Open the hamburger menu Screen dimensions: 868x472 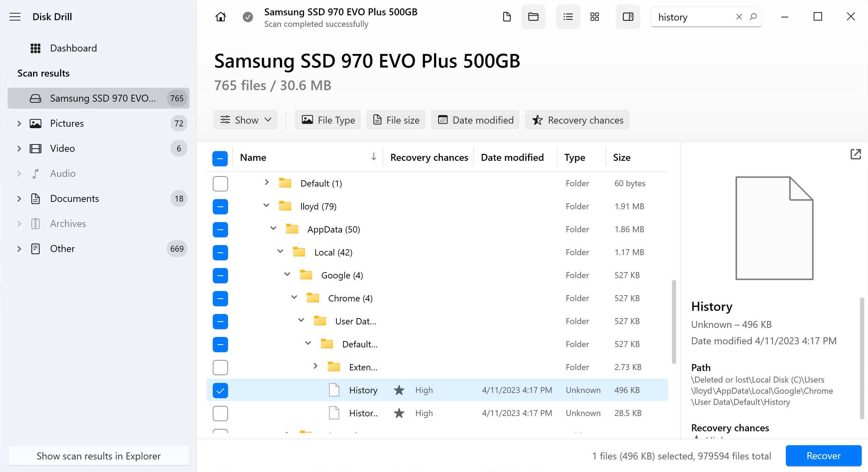click(x=15, y=17)
